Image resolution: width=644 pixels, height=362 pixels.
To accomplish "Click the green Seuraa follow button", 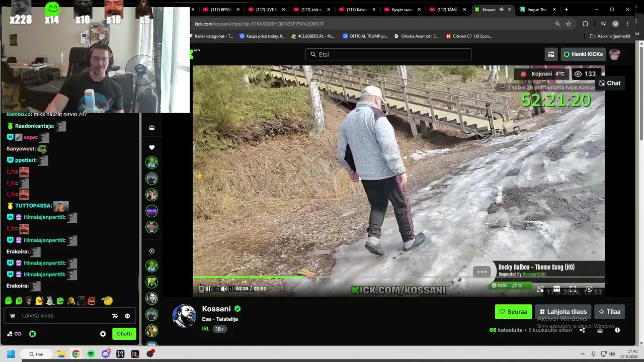I will (513, 312).
